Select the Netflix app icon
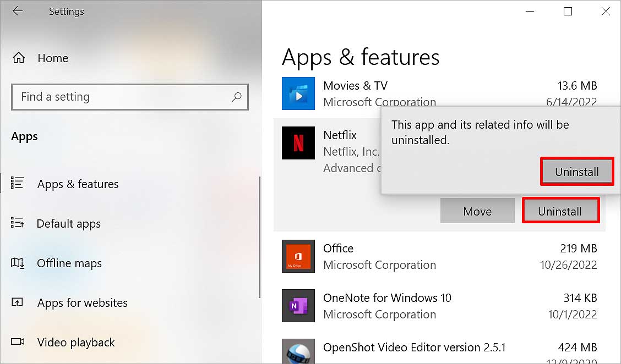The height and width of the screenshot is (364, 621). 298,143
